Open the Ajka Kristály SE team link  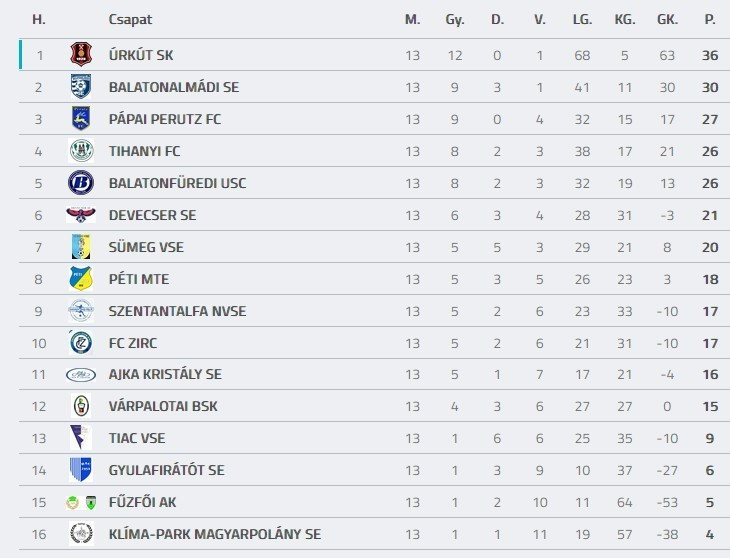tap(165, 375)
